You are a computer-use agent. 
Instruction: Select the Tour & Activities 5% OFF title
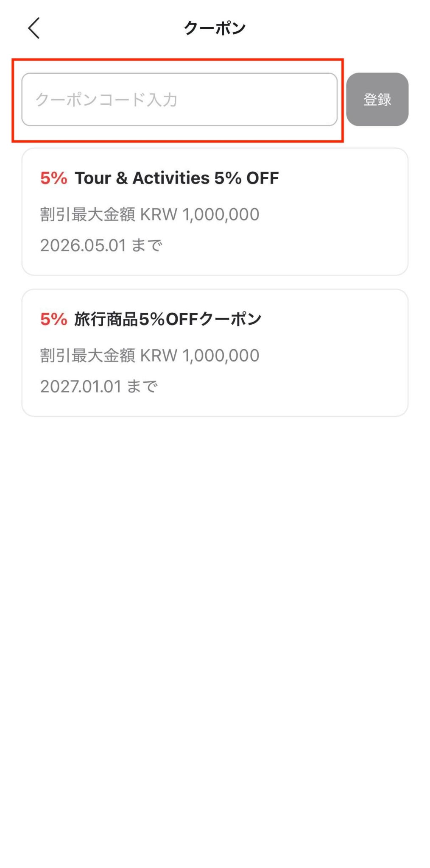pyautogui.click(x=176, y=178)
